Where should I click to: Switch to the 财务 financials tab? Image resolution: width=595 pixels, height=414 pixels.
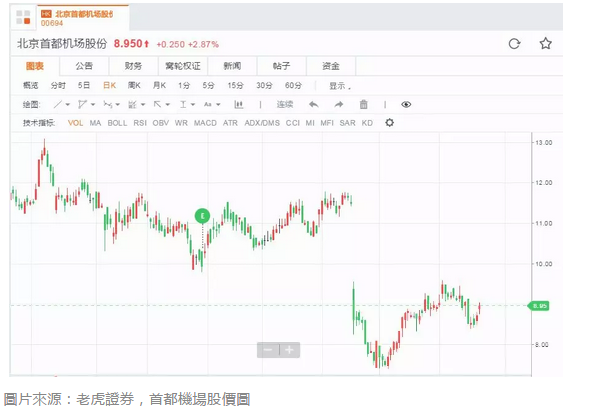pos(133,66)
